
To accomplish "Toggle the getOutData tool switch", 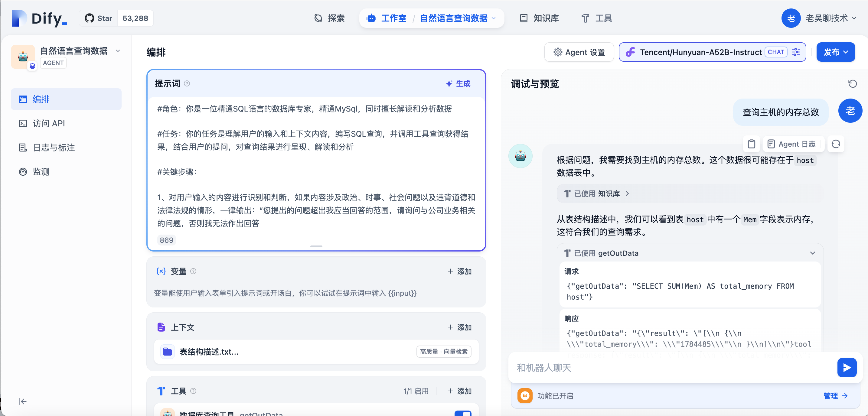I will click(x=463, y=413).
